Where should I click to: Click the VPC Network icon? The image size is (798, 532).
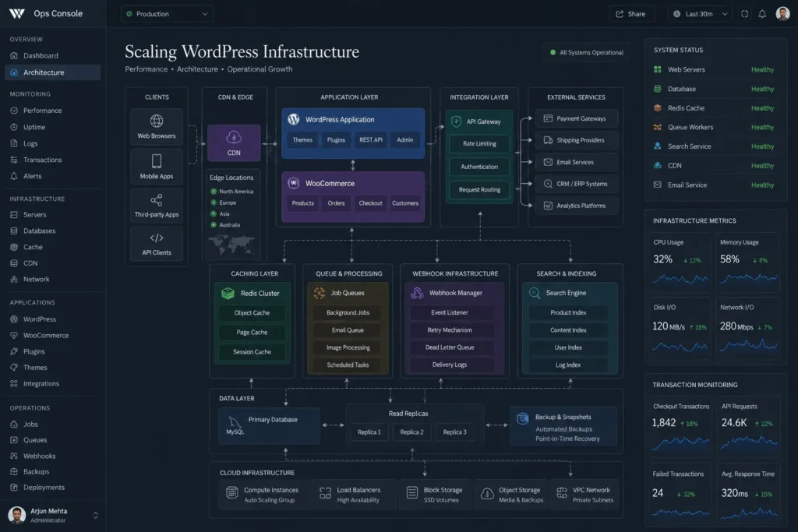pyautogui.click(x=562, y=492)
